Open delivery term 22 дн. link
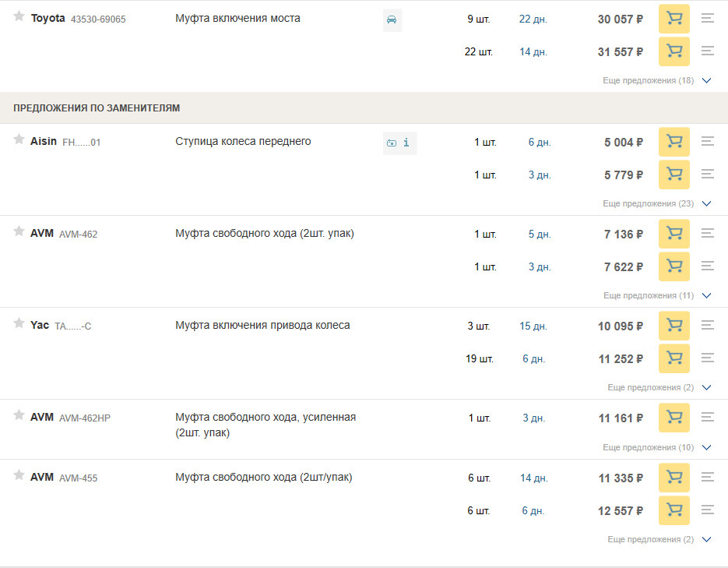This screenshot has width=728, height=568. (x=533, y=19)
